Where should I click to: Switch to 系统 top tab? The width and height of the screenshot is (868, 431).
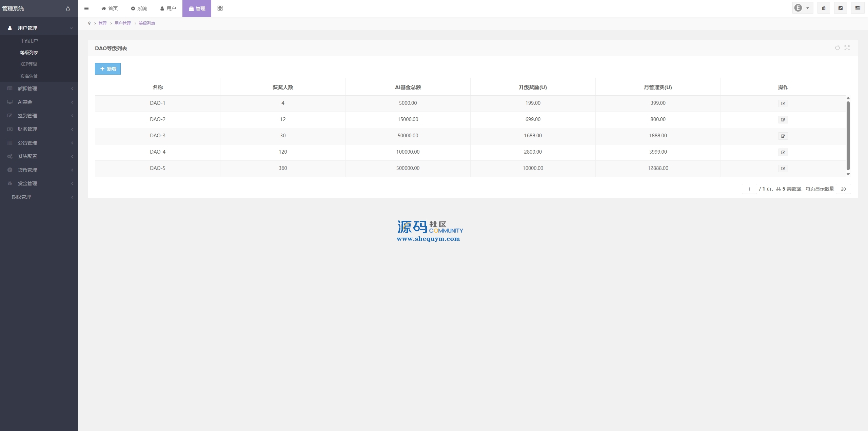[x=139, y=8]
